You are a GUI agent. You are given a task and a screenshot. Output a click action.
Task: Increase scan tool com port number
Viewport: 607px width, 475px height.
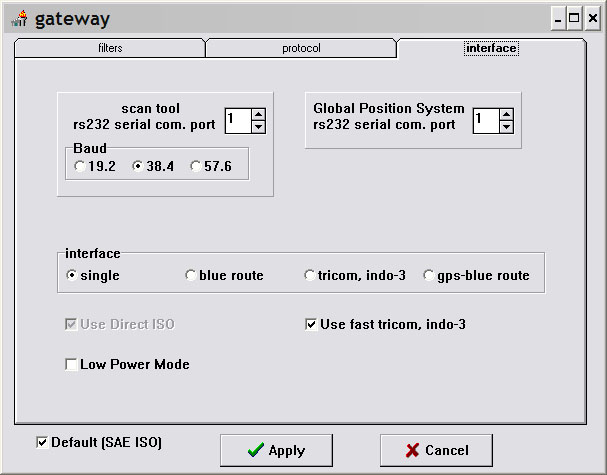[x=258, y=115]
